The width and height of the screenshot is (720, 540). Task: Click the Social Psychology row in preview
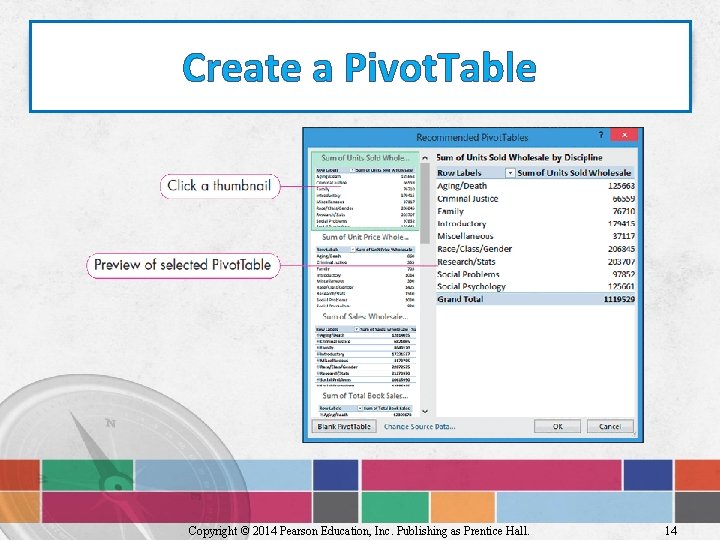coord(535,287)
